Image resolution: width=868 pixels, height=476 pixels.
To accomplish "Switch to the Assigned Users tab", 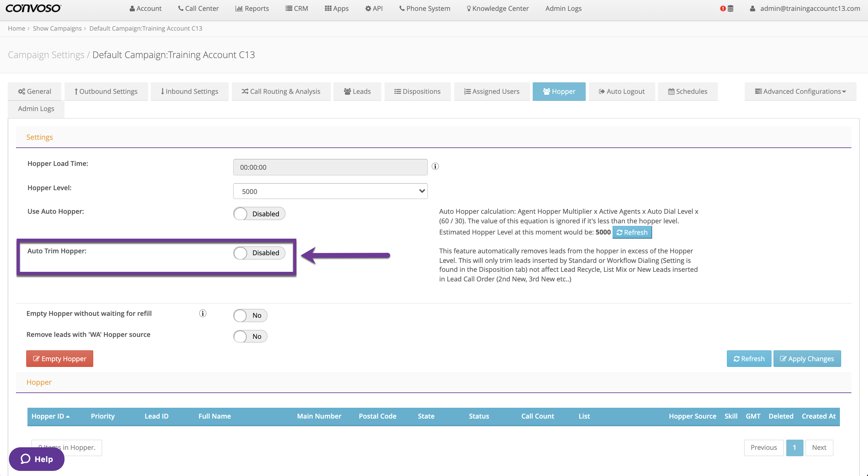I will point(492,92).
